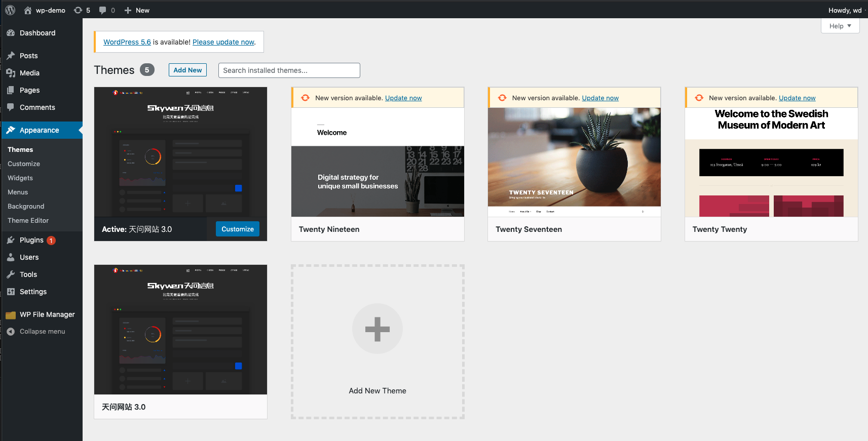Open the Twenty Twenty theme screenshot
This screenshot has height=441, width=868.
(771, 162)
